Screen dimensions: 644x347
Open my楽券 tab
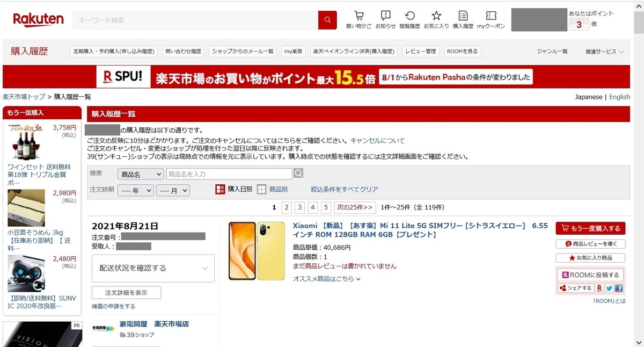[294, 52]
